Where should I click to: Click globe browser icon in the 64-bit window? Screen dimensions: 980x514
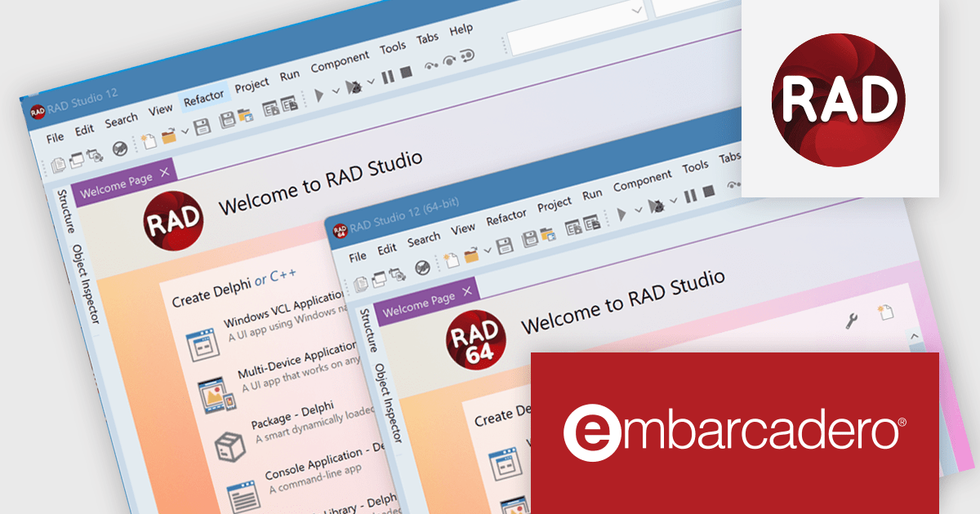(422, 268)
